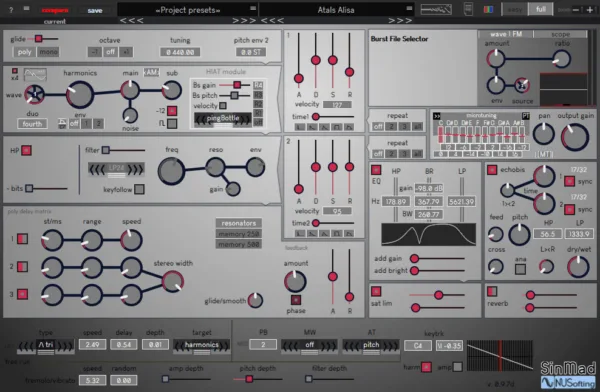
Task: Click the plus zoom icon
Action: tap(590, 10)
